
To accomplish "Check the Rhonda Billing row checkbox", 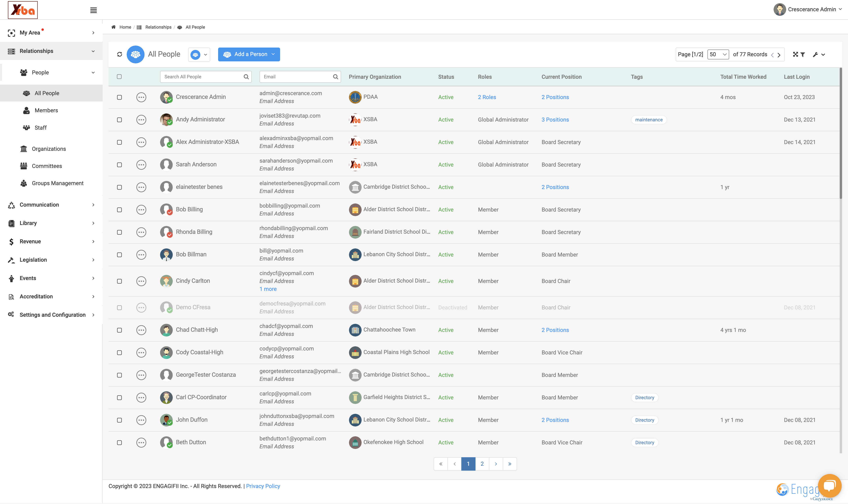I will [120, 232].
